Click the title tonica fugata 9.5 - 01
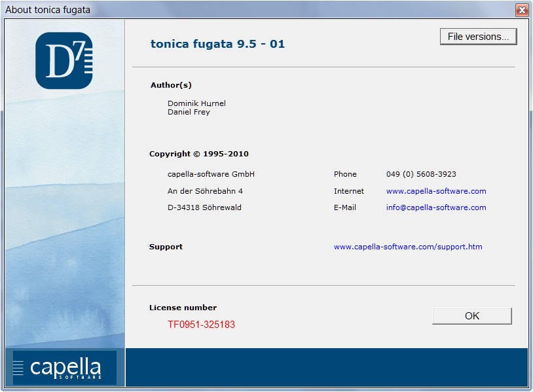The width and height of the screenshot is (533, 392). 217,44
